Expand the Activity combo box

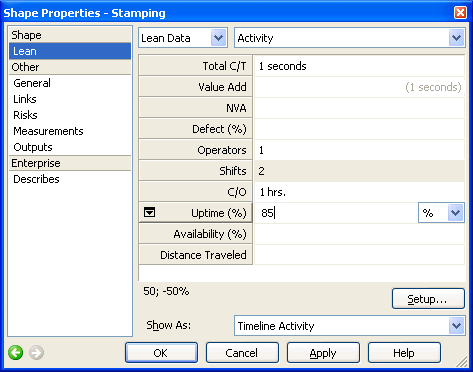point(456,38)
